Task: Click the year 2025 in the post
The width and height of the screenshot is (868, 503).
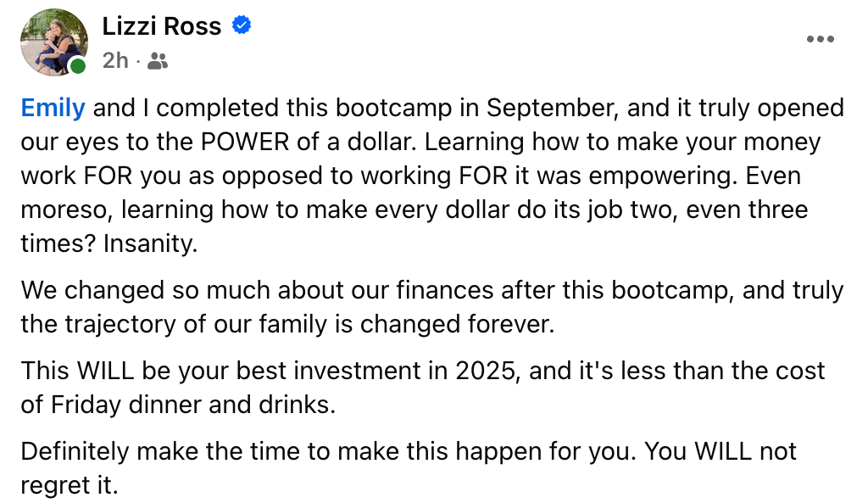Action: pyautogui.click(x=488, y=372)
